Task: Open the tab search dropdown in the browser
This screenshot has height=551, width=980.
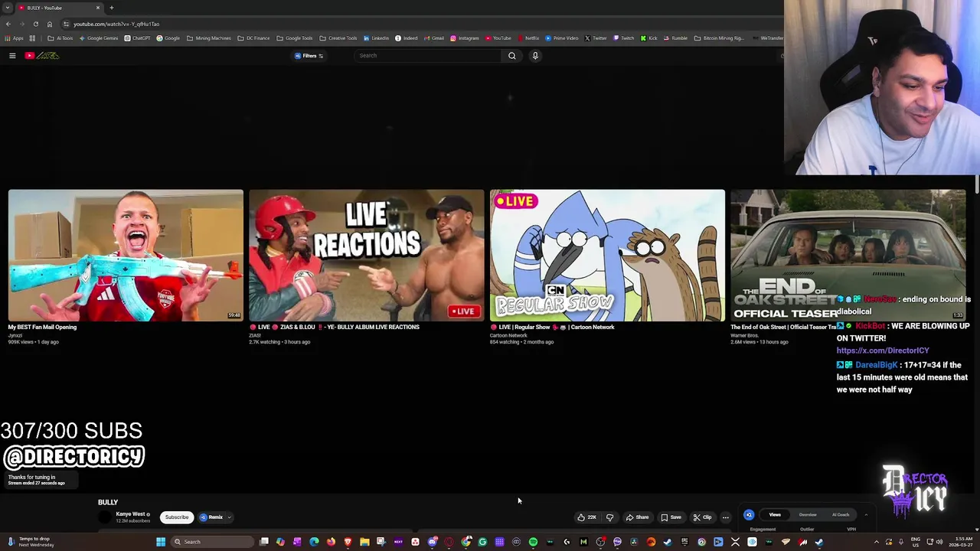Action: click(x=8, y=8)
